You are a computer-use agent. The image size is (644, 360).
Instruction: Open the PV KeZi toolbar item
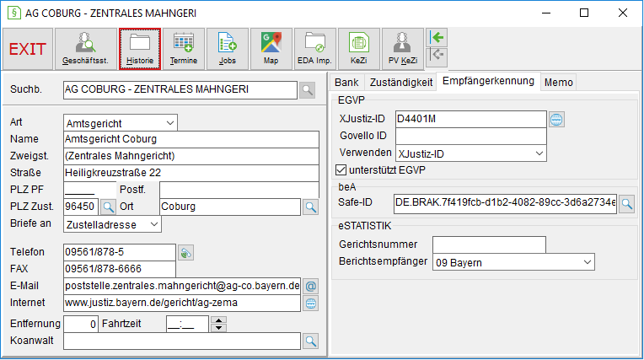click(x=403, y=49)
